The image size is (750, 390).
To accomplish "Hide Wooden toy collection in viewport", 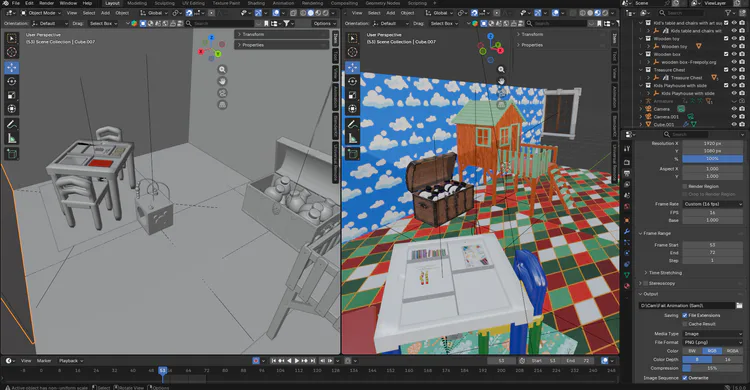I will tap(734, 38).
